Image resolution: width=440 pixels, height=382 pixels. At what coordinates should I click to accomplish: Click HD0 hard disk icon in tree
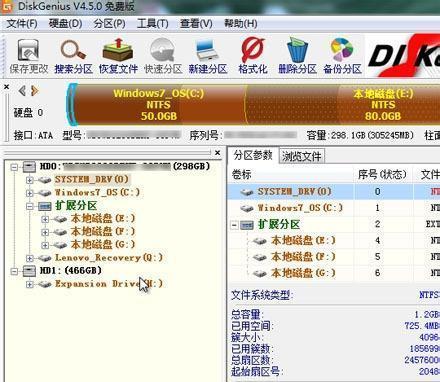pos(29,167)
